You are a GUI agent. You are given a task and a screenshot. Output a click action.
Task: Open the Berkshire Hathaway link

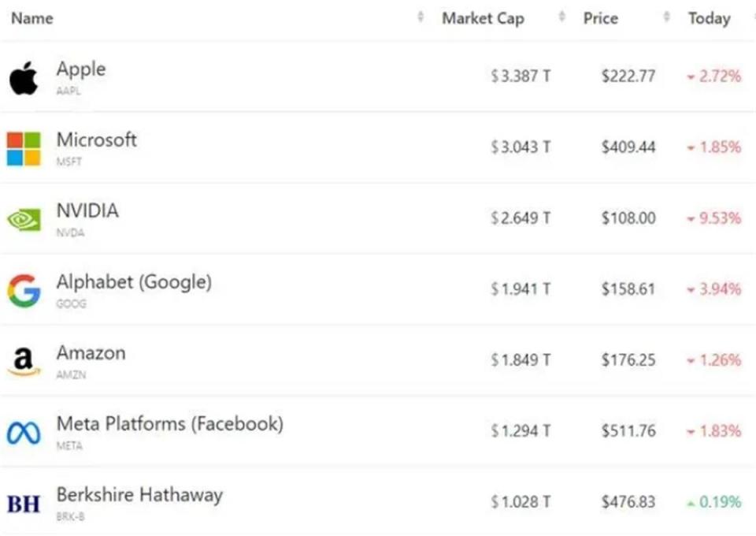pyautogui.click(x=139, y=495)
